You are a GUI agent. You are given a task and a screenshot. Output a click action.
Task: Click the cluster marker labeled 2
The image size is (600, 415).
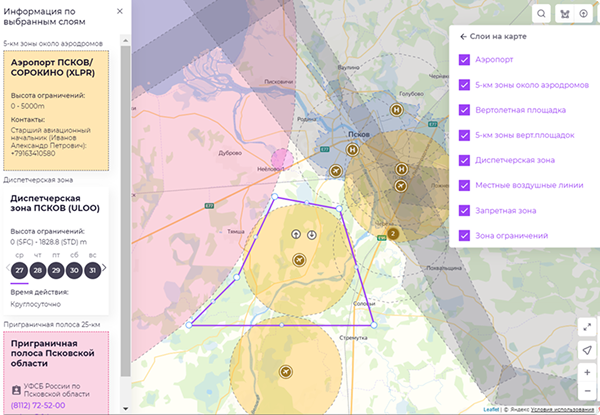click(x=393, y=233)
